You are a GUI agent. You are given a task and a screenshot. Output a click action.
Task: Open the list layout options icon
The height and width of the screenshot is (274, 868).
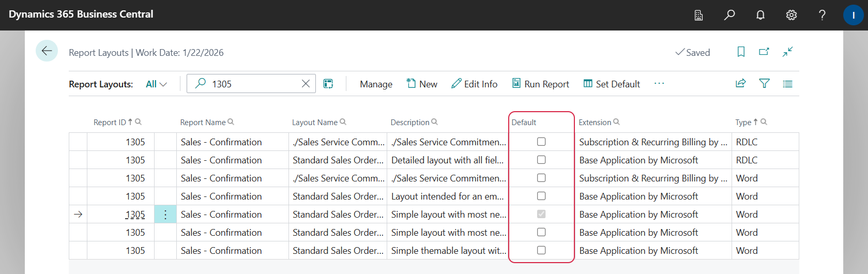(787, 84)
